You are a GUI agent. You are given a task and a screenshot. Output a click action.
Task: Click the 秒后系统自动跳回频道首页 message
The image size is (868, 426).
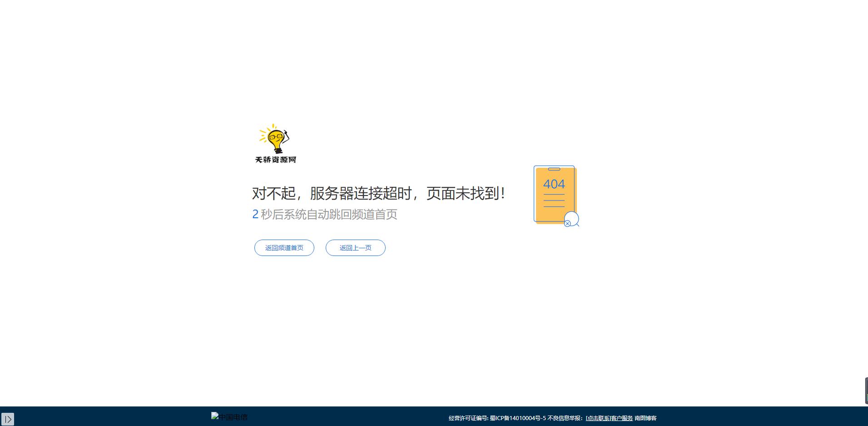click(x=329, y=214)
